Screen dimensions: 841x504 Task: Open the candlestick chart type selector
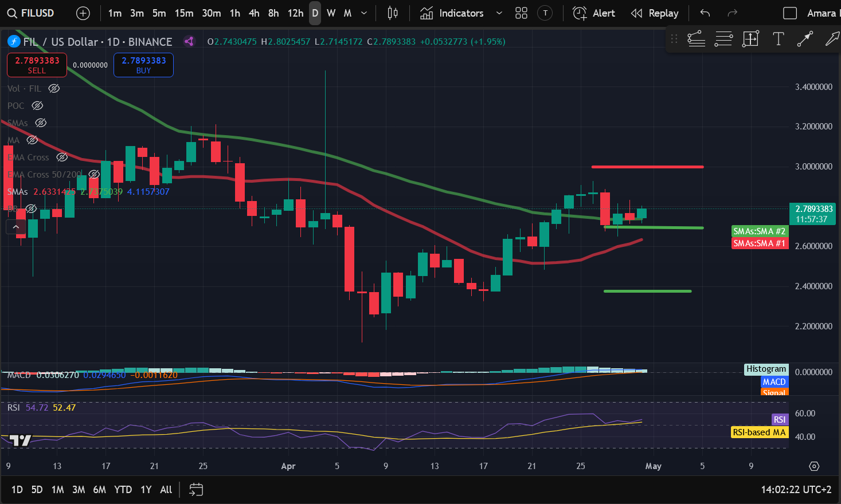point(393,13)
